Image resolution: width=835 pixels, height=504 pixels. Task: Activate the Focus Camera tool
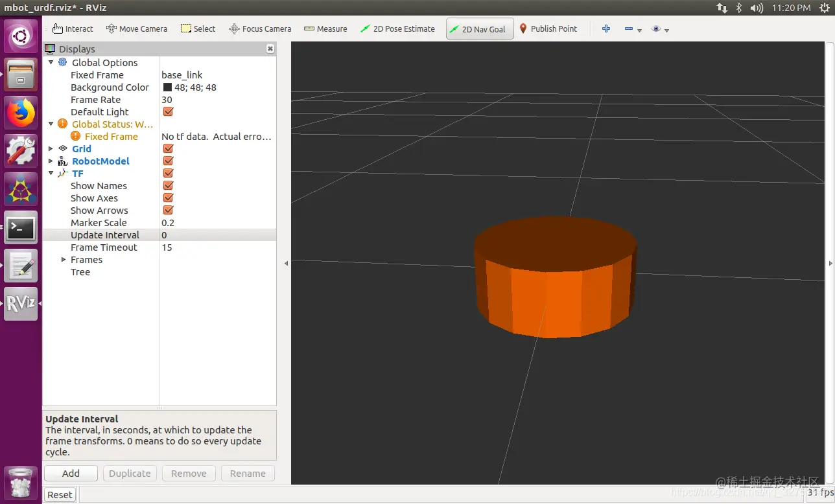[260, 29]
